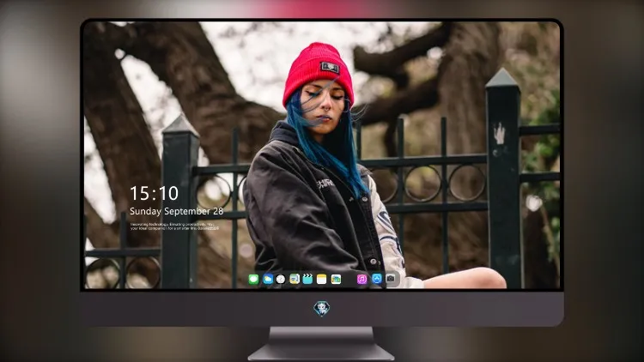Click the logo badge on the monitor chin
This screenshot has width=644, height=362.
(x=322, y=309)
